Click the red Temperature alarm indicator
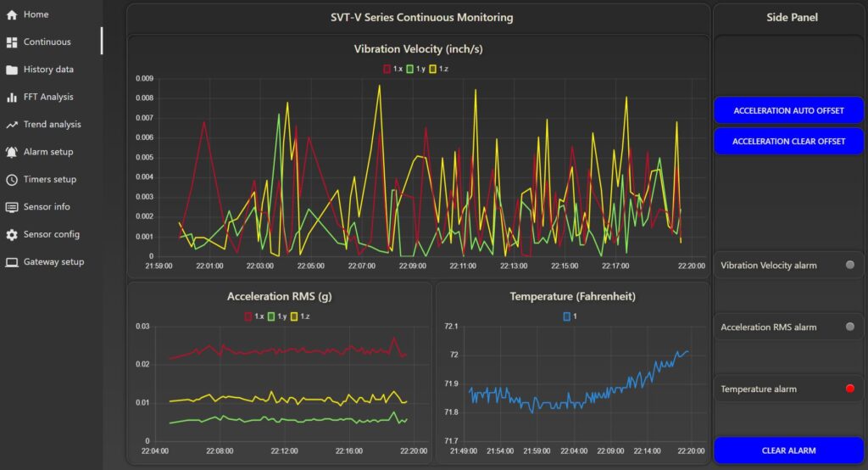This screenshot has width=868, height=470. coord(849,389)
